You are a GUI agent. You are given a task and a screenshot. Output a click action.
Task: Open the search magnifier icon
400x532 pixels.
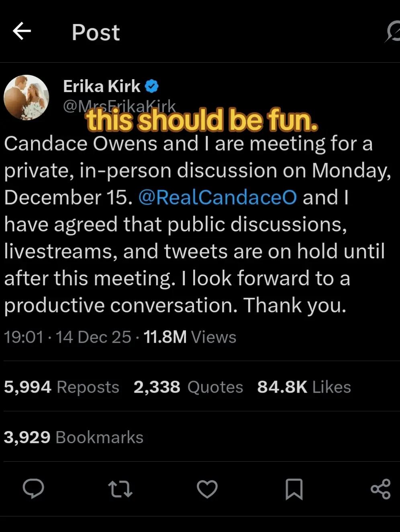point(393,32)
